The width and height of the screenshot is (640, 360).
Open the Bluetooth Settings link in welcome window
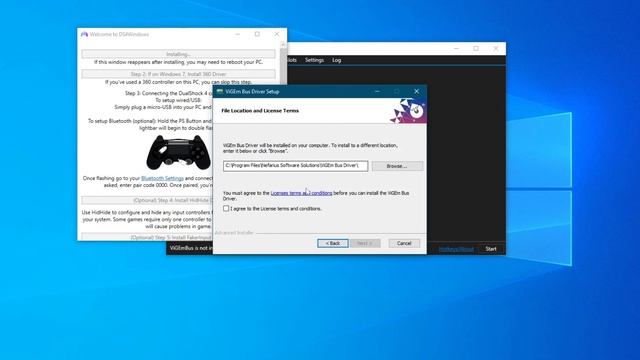pos(162,178)
